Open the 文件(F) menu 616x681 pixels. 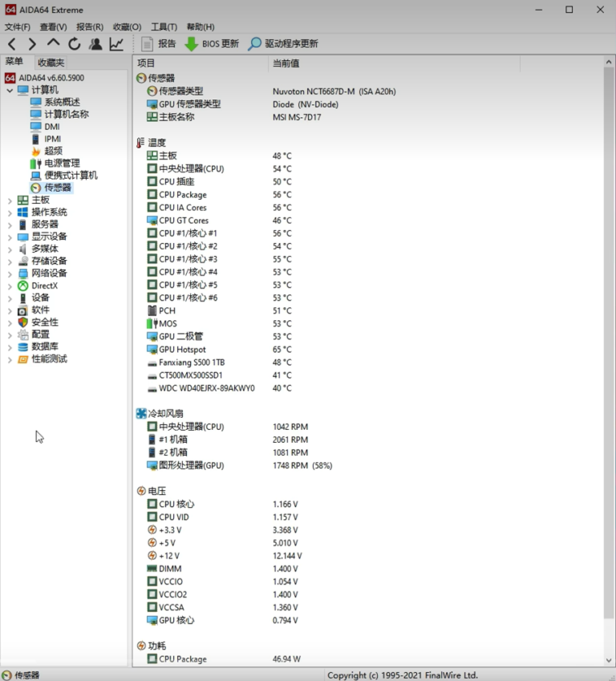(18, 27)
